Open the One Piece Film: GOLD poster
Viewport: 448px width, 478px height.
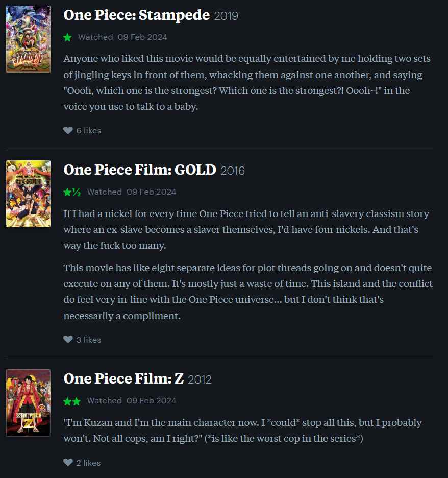coord(29,194)
